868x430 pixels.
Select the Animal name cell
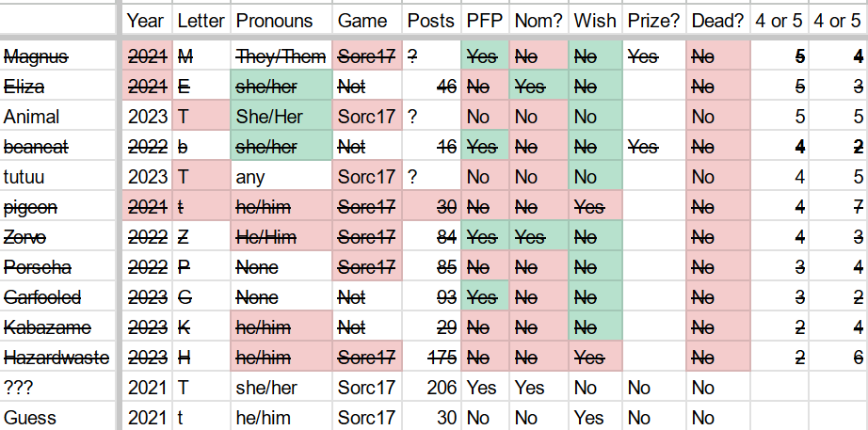(x=57, y=117)
